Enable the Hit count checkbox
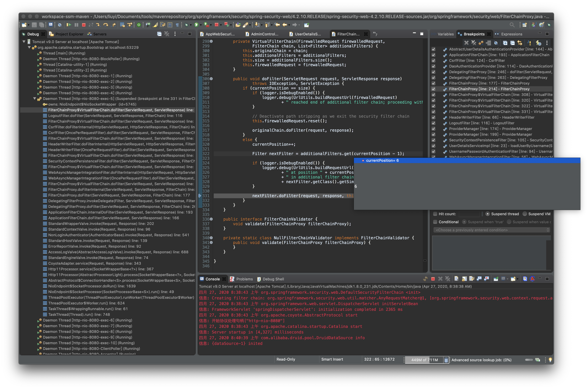Screen dimensions: 588x389 click(x=435, y=214)
